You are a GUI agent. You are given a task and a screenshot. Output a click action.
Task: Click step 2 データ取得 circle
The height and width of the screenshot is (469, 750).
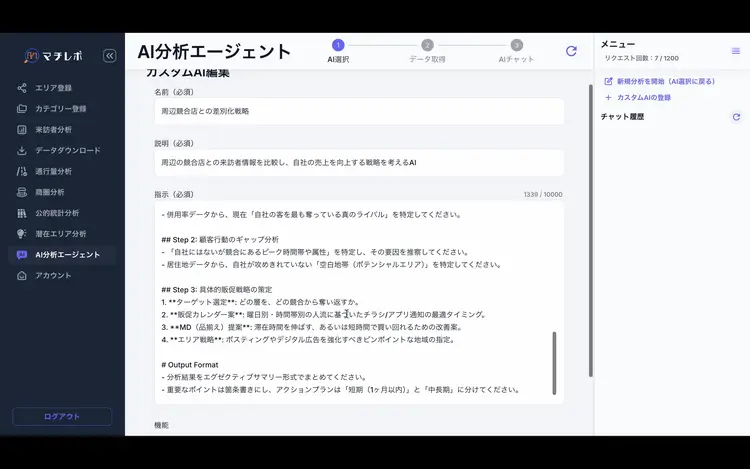point(427,45)
